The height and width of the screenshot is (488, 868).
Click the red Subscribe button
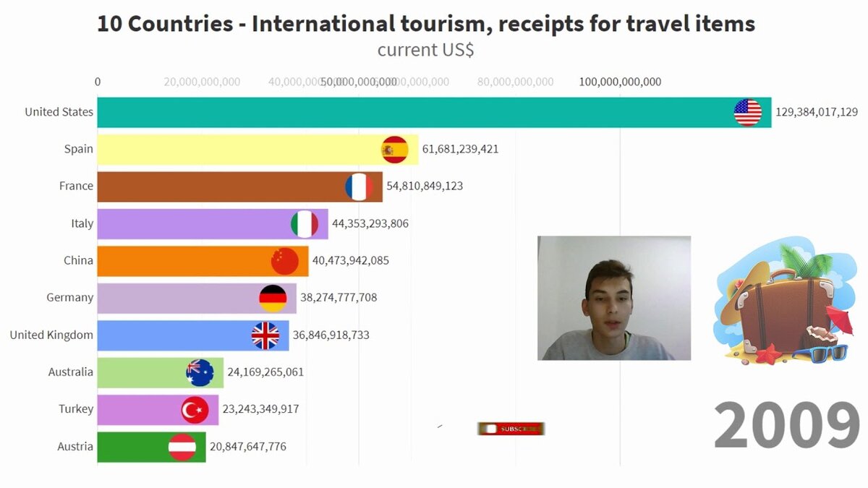[x=511, y=429]
